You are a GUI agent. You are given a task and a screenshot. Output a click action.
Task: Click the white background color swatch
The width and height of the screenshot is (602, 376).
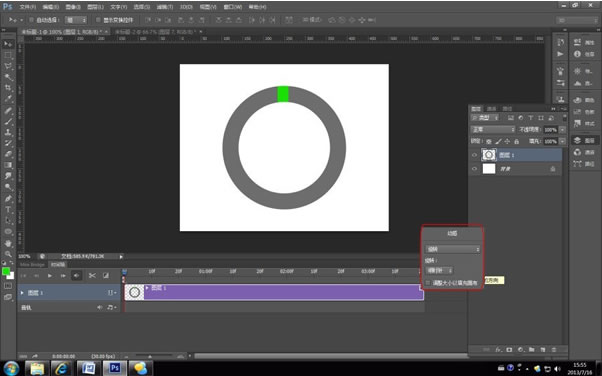[x=11, y=276]
